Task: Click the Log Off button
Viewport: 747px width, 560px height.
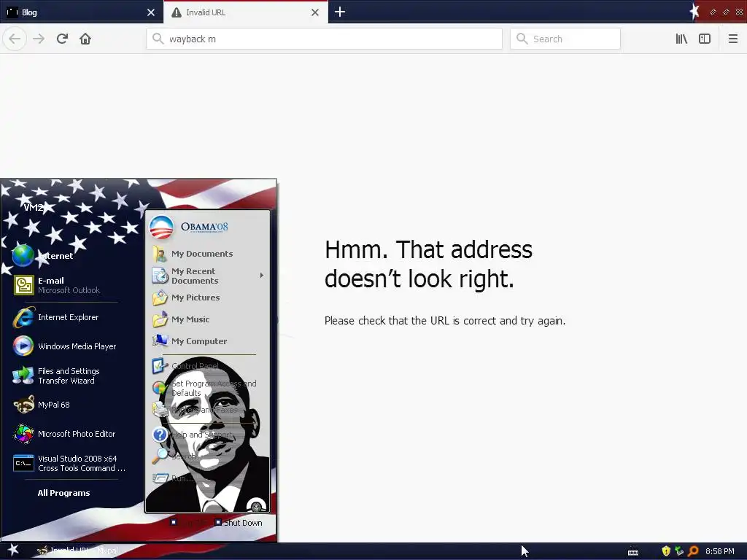Action: [189, 522]
